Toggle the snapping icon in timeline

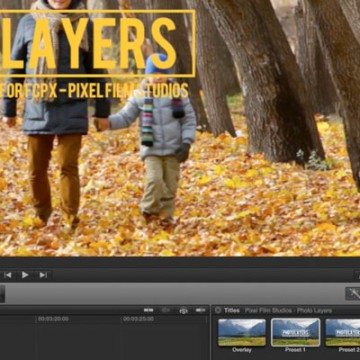[201, 310]
